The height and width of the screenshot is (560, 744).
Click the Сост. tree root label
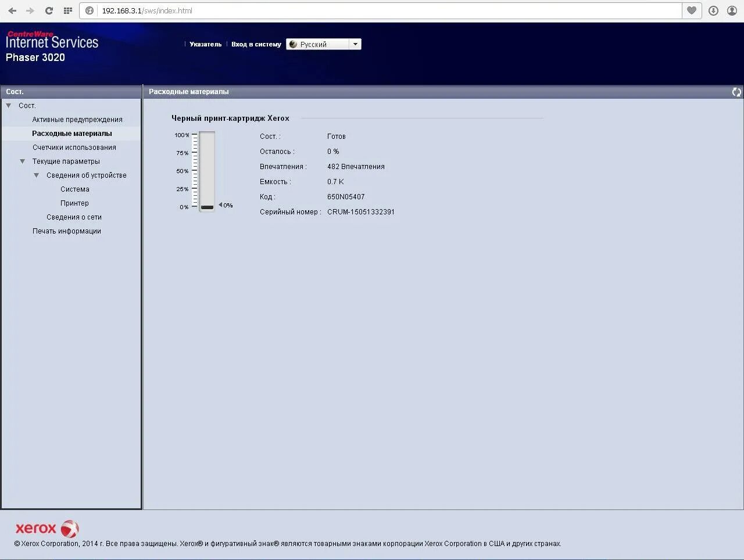(27, 106)
